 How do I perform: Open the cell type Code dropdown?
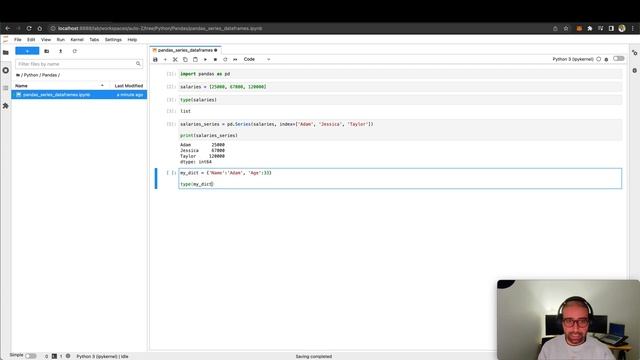coord(257,60)
